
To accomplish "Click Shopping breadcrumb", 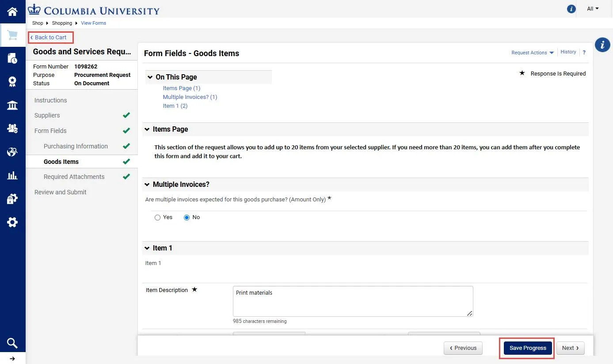I will coord(62,23).
